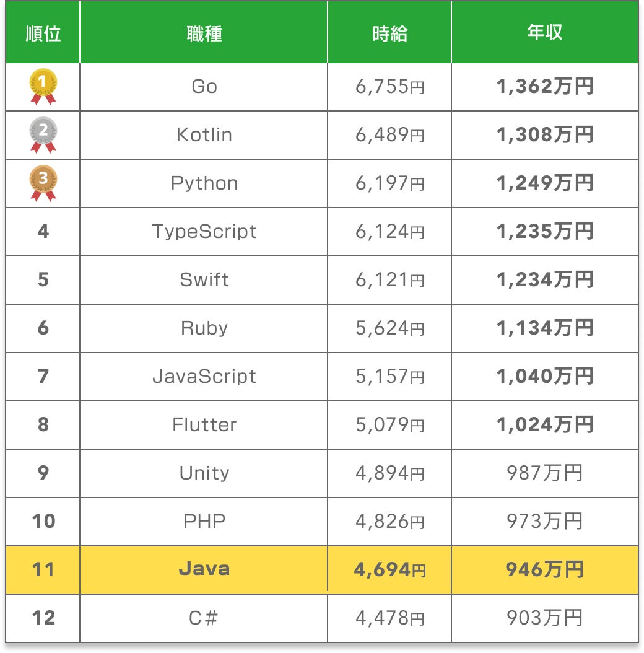Click Java's 946万円 annual income
Screen dimensions: 644x653
[544, 570]
